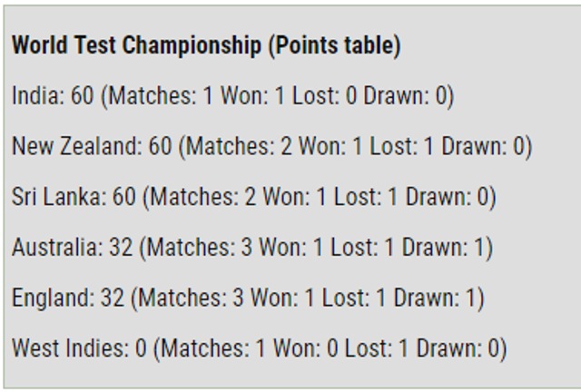This screenshot has width=581, height=392.
Task: Click the (Points table) text in heading
Action: click(x=334, y=46)
